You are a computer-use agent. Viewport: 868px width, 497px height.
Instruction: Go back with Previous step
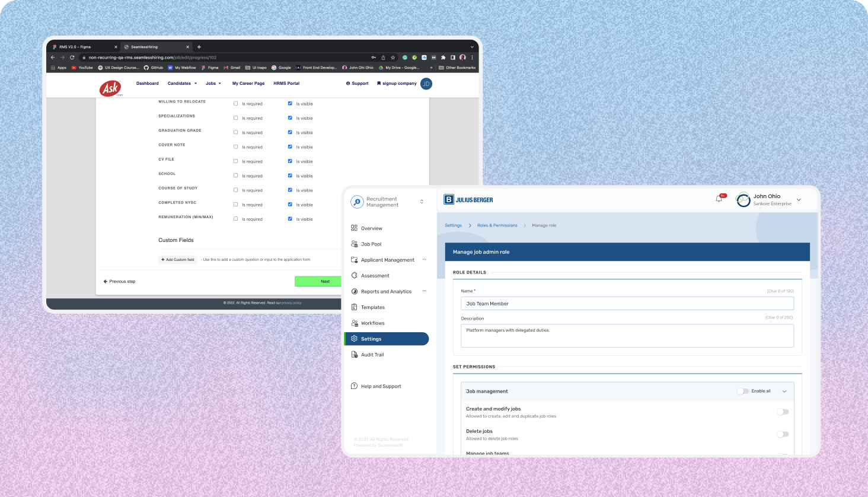pyautogui.click(x=119, y=282)
